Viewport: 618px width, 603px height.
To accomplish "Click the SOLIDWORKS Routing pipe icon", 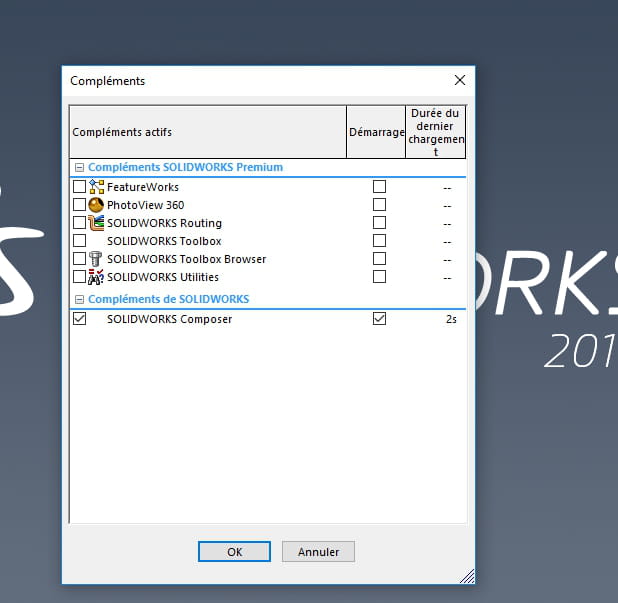I will [x=96, y=223].
